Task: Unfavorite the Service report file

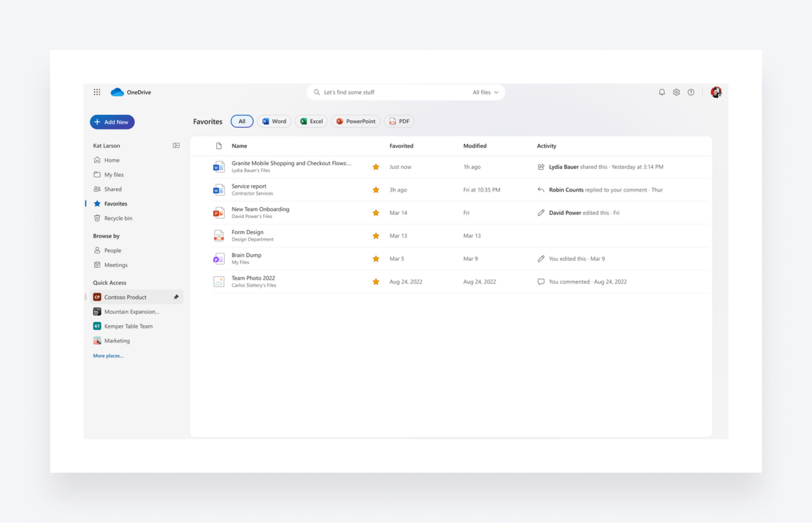Action: (376, 189)
